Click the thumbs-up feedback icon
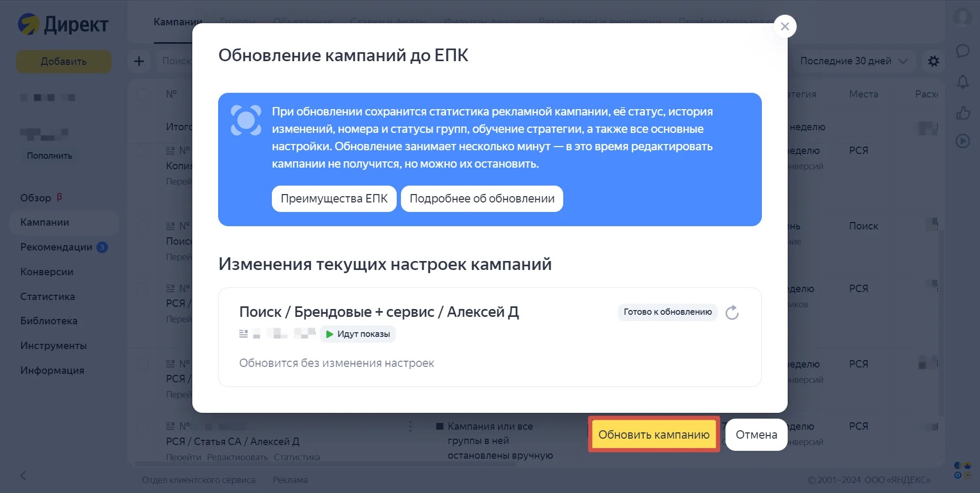 963,112
